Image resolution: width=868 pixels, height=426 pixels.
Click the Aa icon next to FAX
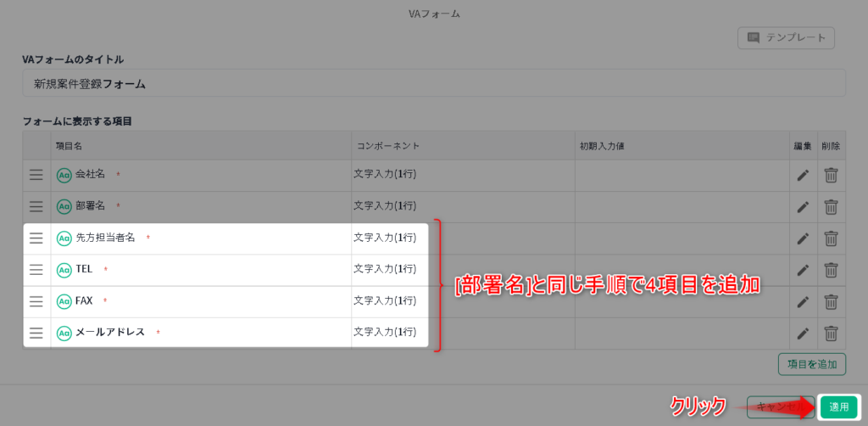(64, 301)
